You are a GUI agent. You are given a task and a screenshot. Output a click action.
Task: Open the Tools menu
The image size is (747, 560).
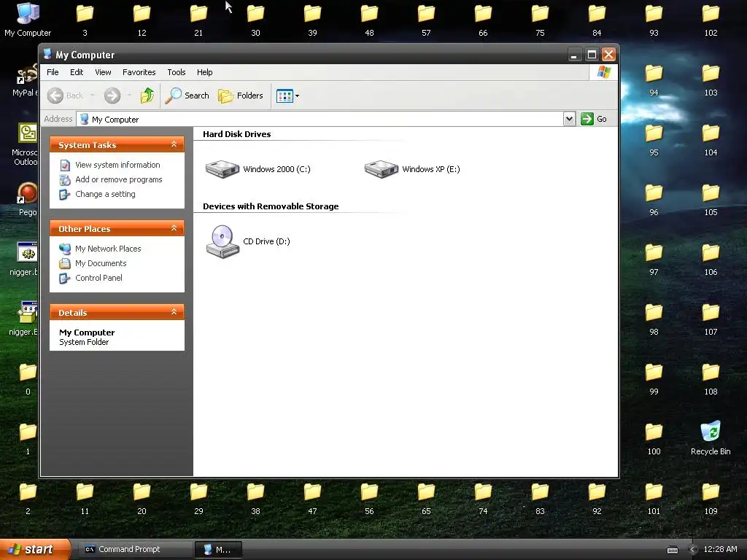point(177,72)
